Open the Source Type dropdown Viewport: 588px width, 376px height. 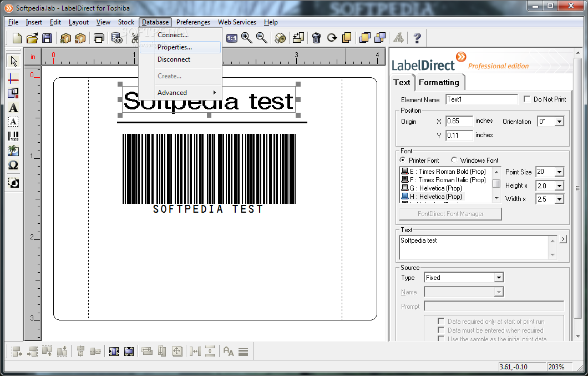[x=498, y=278]
